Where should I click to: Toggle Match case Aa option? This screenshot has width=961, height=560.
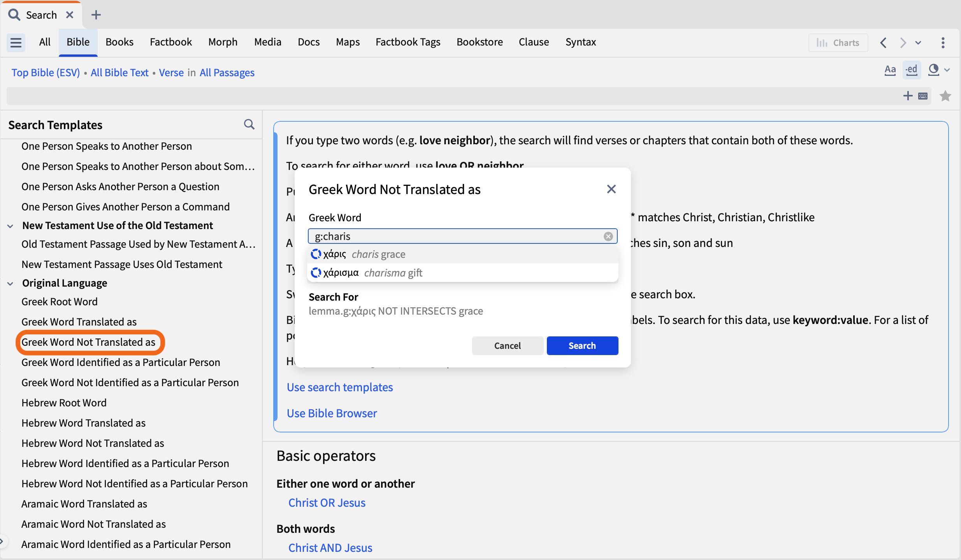(890, 70)
